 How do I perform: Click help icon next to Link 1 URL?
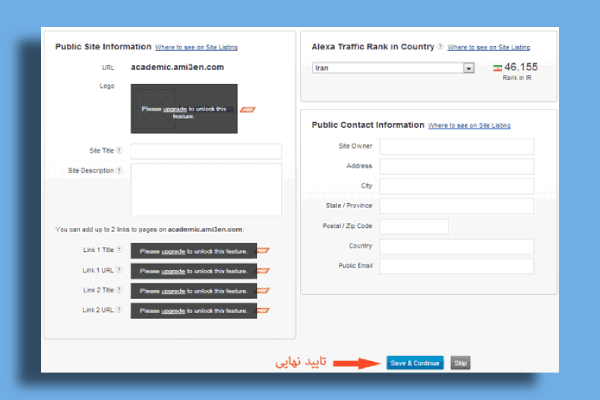pos(120,270)
